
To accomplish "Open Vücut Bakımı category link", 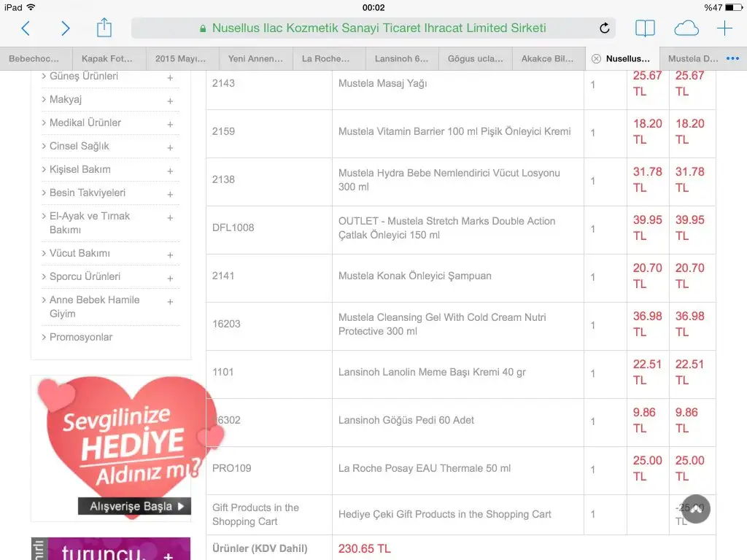I will pyautogui.click(x=80, y=253).
